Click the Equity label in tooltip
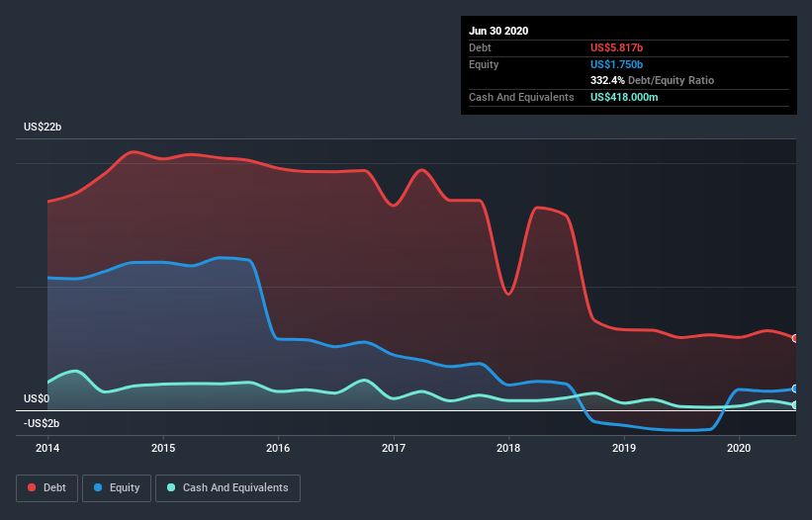Screen dimensions: 812x520 click(x=484, y=64)
